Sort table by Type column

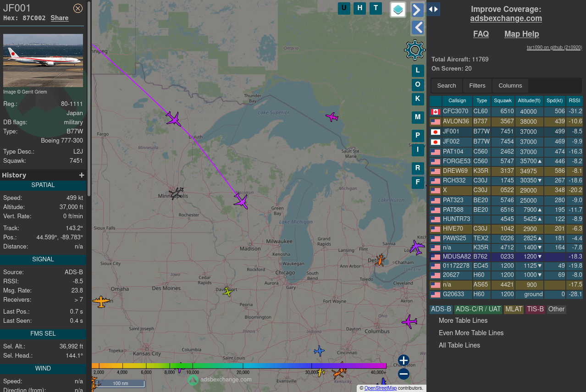coord(481,101)
